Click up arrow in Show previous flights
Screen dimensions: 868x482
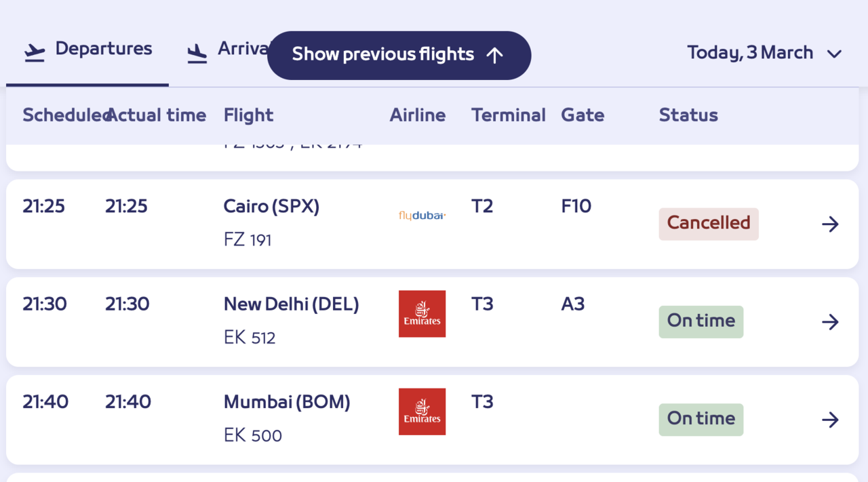(x=495, y=55)
